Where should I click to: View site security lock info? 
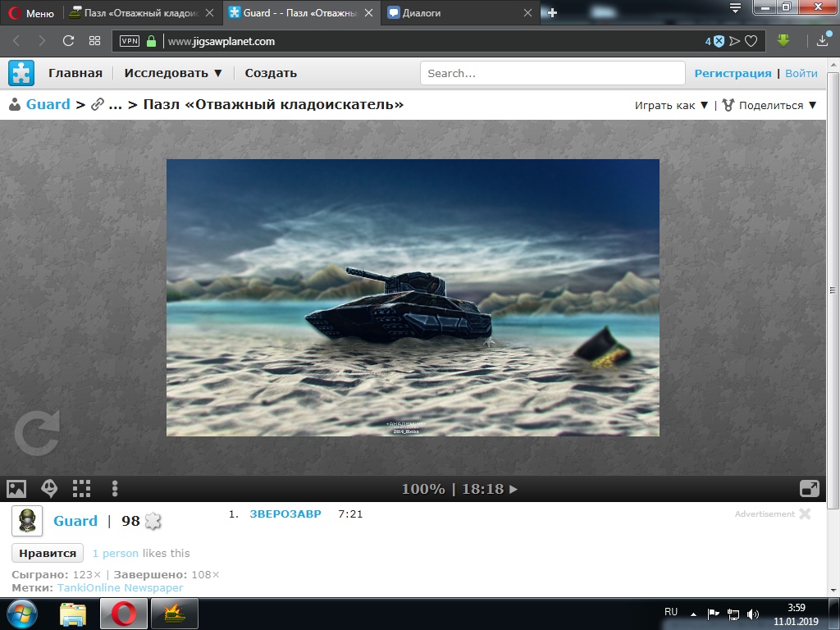pyautogui.click(x=151, y=41)
